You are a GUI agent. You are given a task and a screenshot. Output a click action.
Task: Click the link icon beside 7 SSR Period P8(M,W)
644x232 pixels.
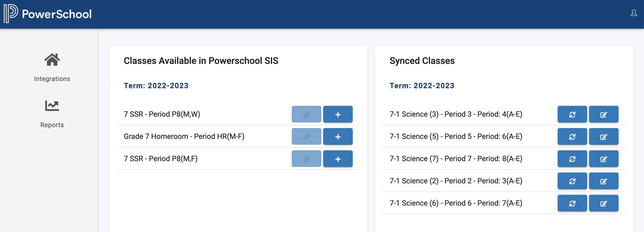pos(307,114)
